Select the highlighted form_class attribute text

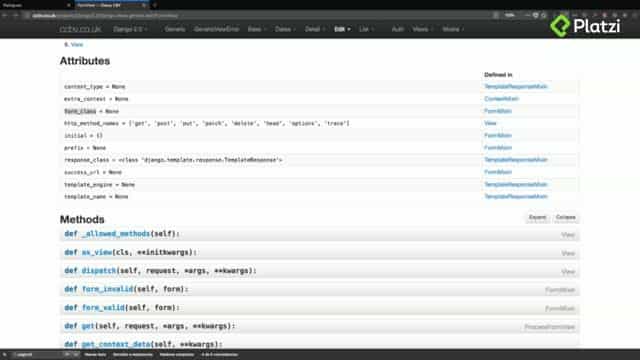point(80,111)
